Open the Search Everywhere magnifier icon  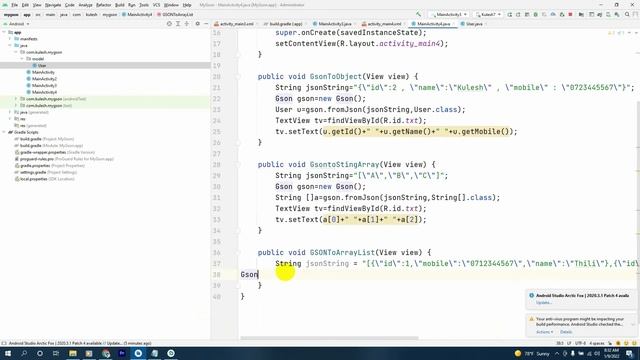point(627,14)
